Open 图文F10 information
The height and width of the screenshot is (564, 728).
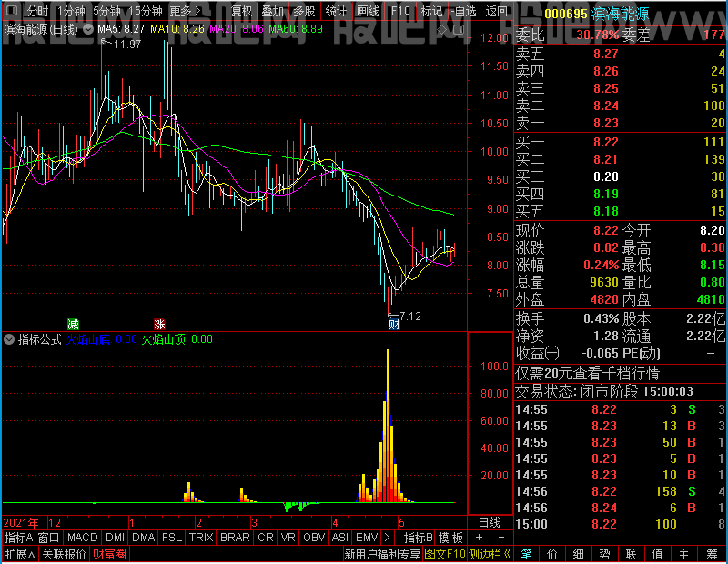pos(445,554)
